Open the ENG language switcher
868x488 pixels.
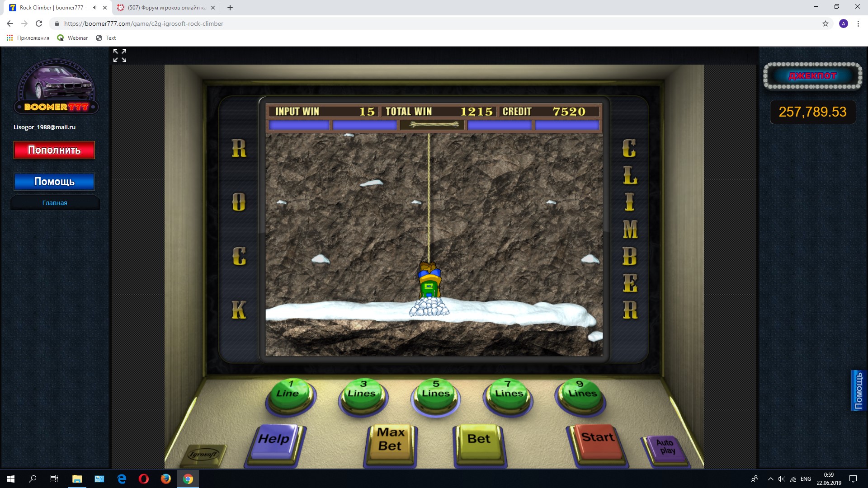[806, 479]
